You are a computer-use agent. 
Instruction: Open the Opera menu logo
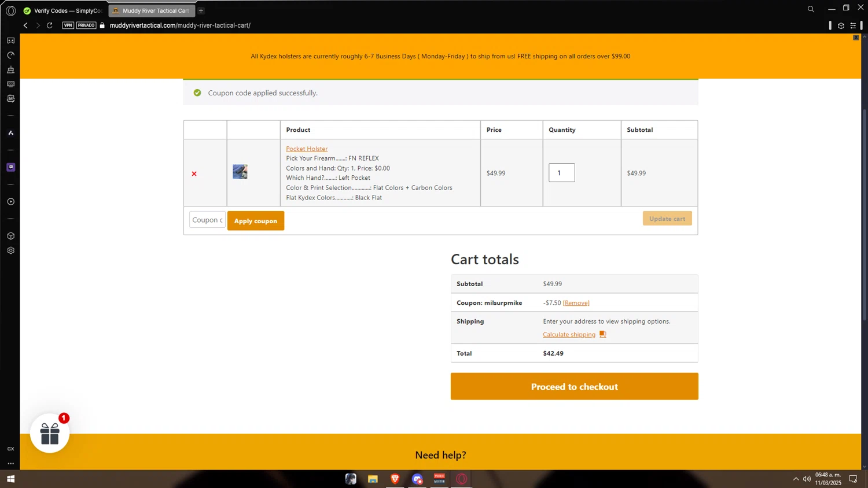(x=10, y=10)
